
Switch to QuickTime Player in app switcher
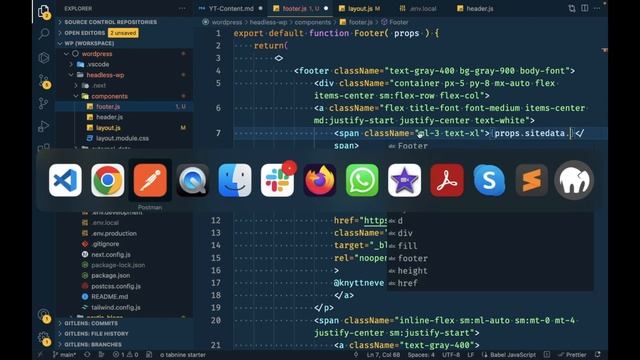tap(192, 180)
